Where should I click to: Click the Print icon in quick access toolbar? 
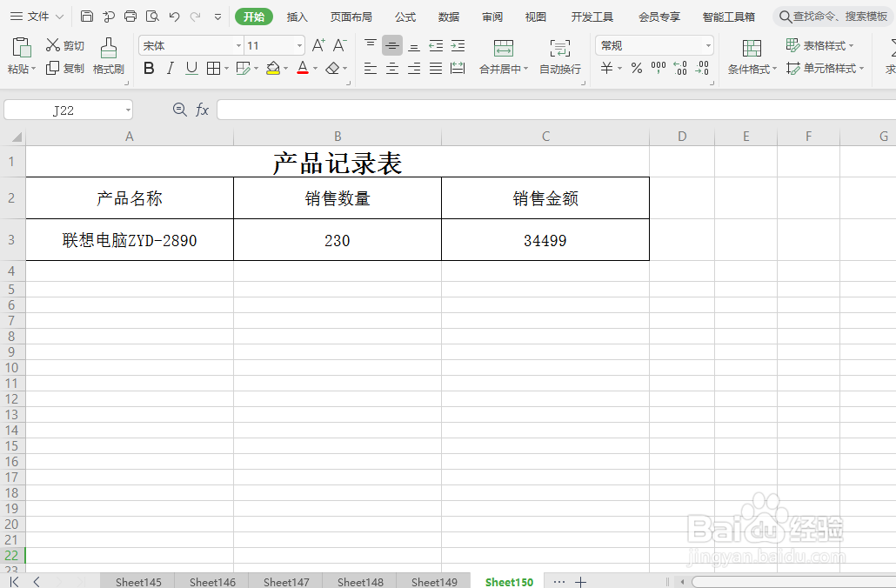coord(130,16)
